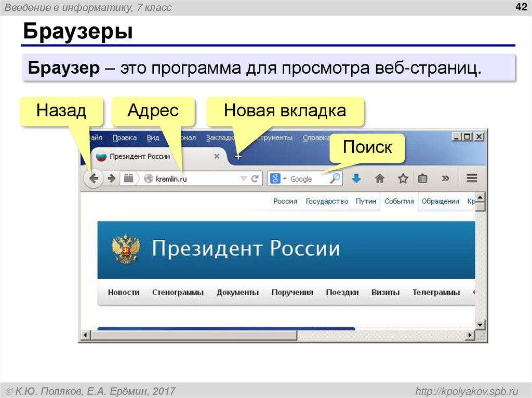
Task: Reload the kremlin.ru page
Action: pos(254,178)
